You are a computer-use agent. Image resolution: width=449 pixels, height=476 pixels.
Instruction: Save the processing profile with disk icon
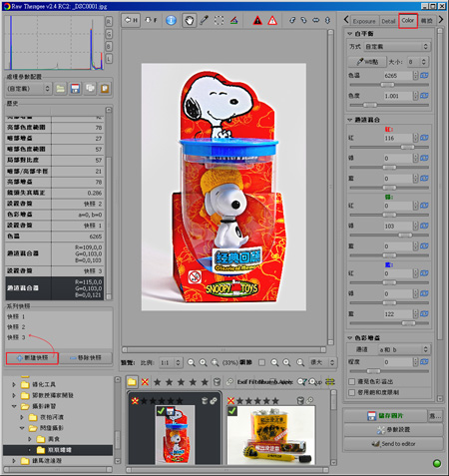(75, 89)
